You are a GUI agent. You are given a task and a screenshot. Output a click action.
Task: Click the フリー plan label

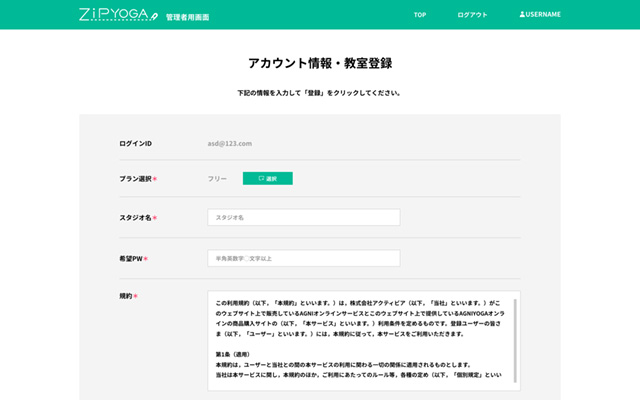pyautogui.click(x=217, y=179)
